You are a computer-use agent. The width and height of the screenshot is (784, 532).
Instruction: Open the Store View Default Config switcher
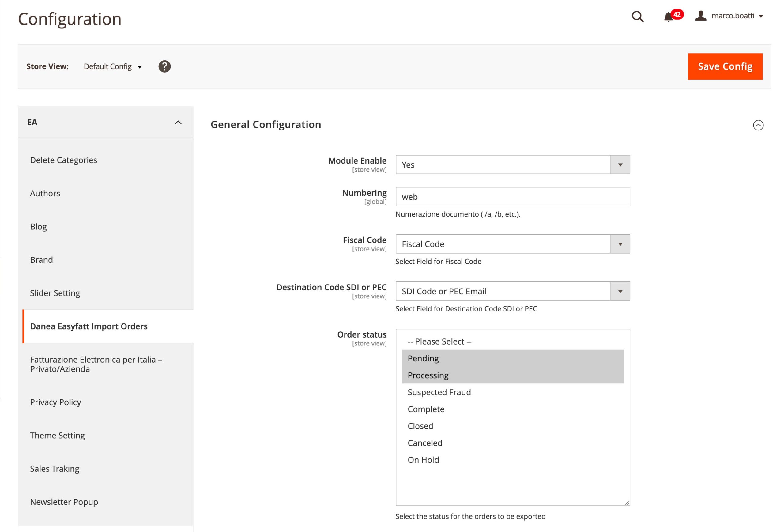[x=113, y=66]
